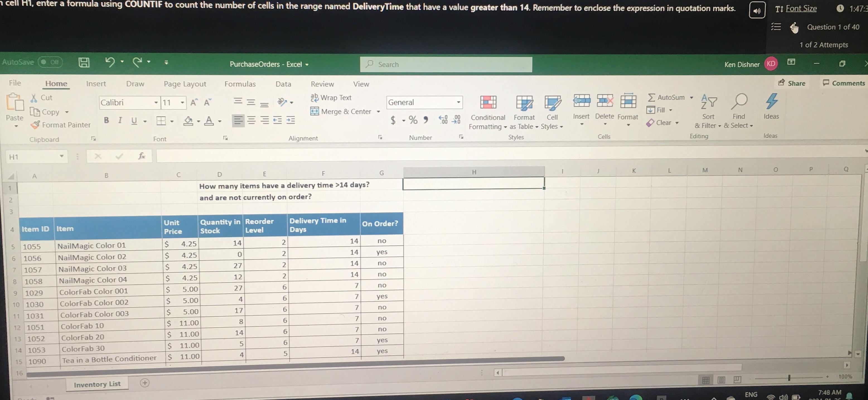Expand the General number format dropdown
868x400 pixels.
[x=458, y=102]
